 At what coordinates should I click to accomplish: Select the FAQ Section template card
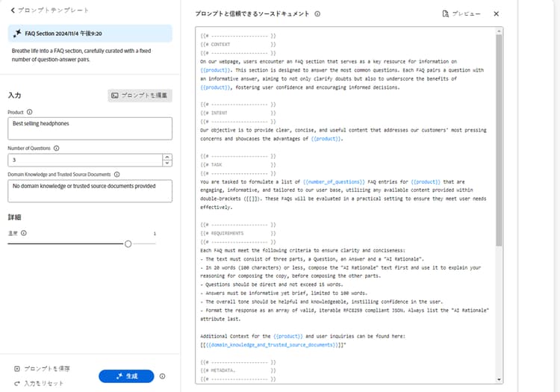tap(90, 34)
